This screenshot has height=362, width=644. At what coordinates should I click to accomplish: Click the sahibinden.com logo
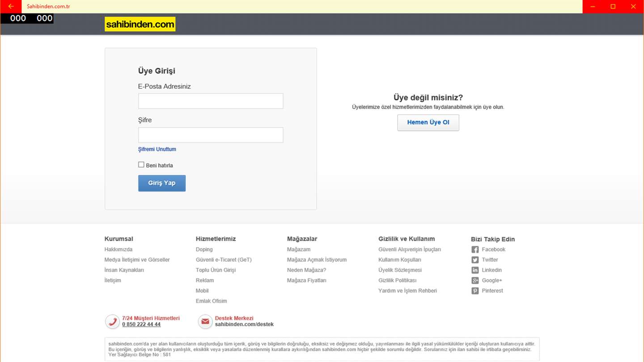pyautogui.click(x=140, y=24)
